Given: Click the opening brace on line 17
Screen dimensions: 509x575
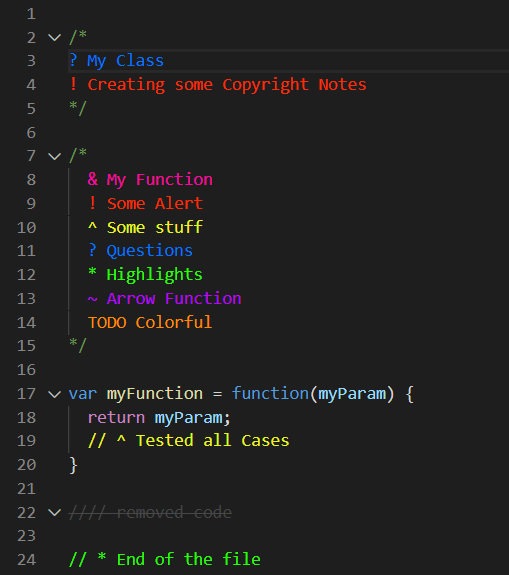Looking at the screenshot, I should point(410,394).
